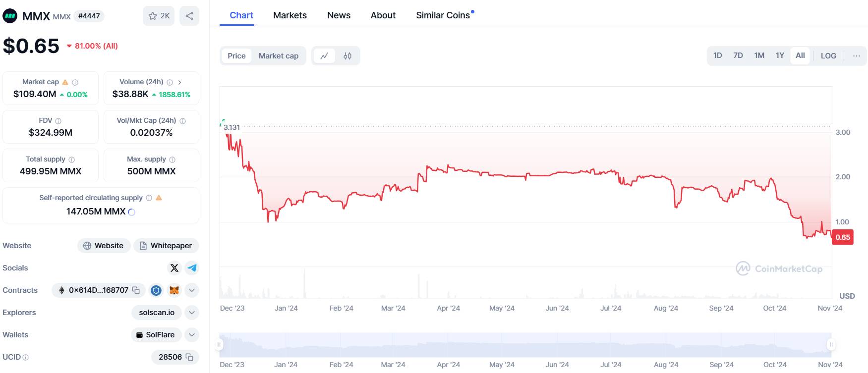Set chart range to 1Y
Image resolution: width=868 pixels, height=373 pixels.
(x=780, y=55)
